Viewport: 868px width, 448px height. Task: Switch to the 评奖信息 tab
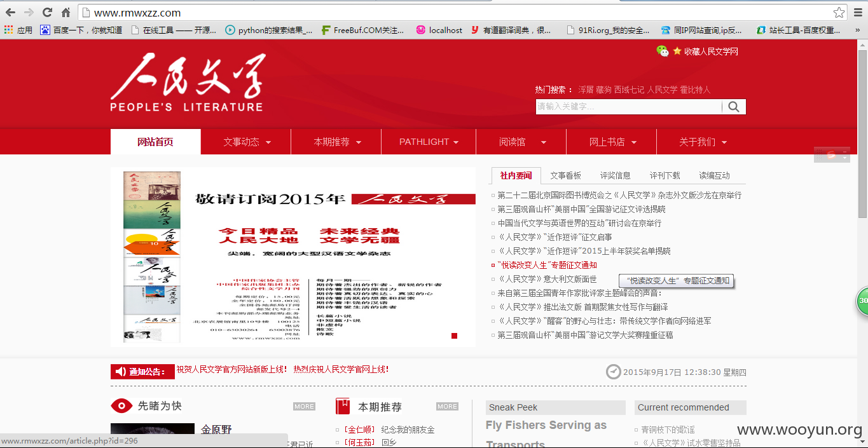tap(616, 175)
